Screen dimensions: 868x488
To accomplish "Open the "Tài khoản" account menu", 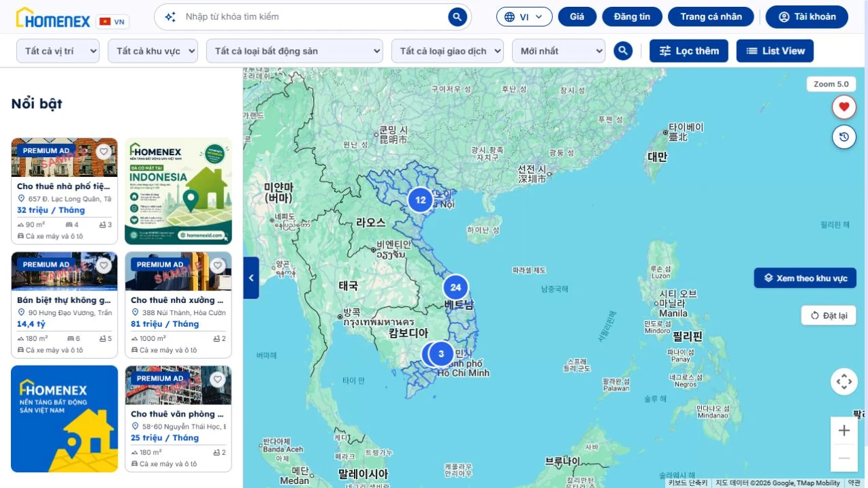I will [x=807, y=17].
